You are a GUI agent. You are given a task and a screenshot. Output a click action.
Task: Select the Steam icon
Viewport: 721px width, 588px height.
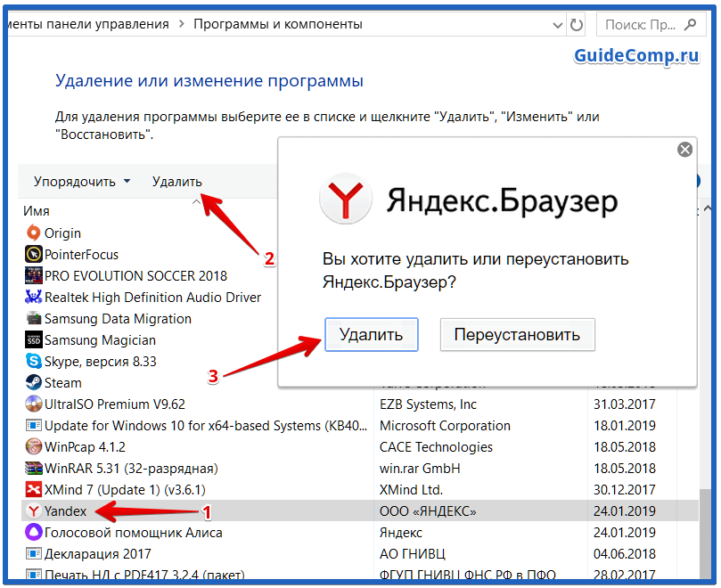(33, 382)
